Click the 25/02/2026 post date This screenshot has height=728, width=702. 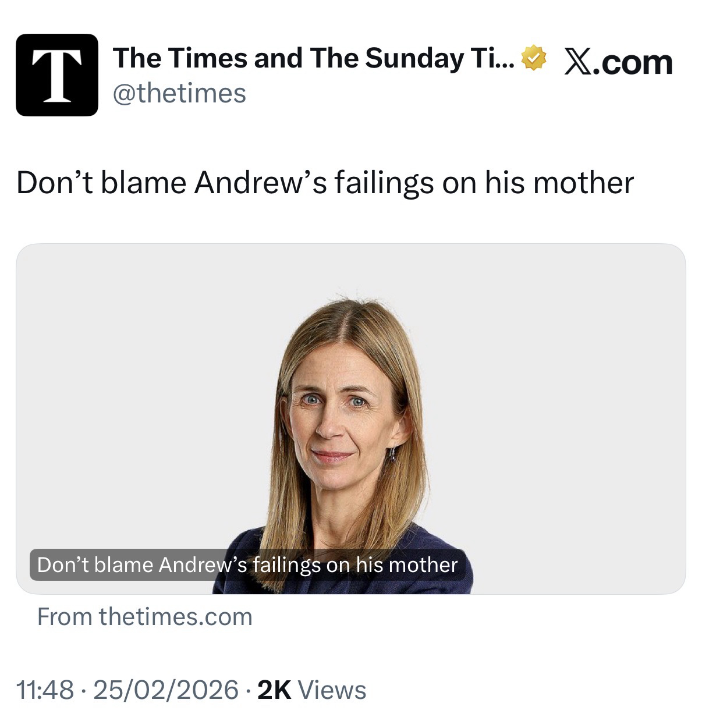click(166, 690)
